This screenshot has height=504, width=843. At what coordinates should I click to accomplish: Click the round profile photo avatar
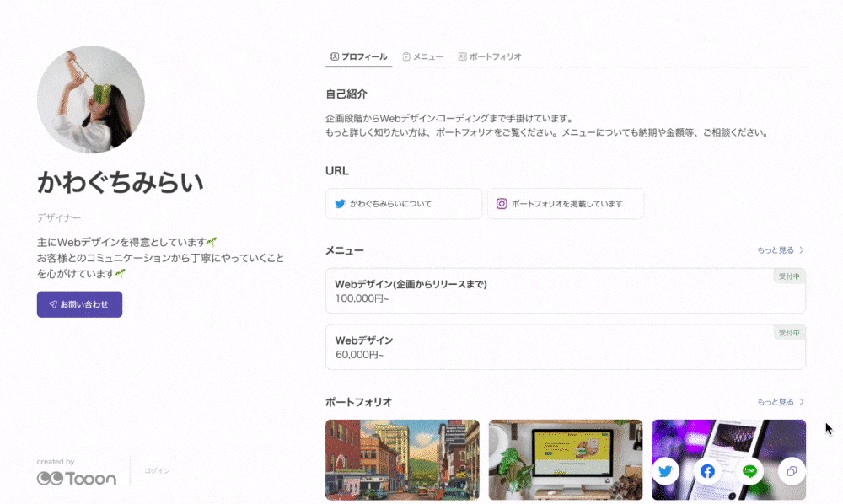pyautogui.click(x=91, y=99)
